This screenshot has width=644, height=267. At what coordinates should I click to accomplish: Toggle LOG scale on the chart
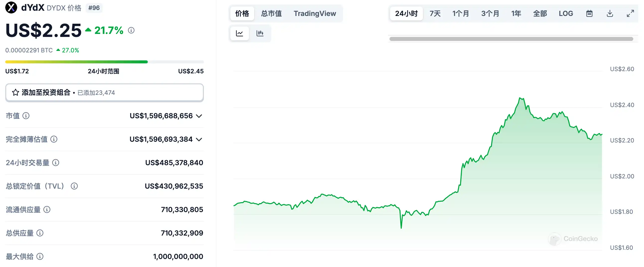[566, 13]
